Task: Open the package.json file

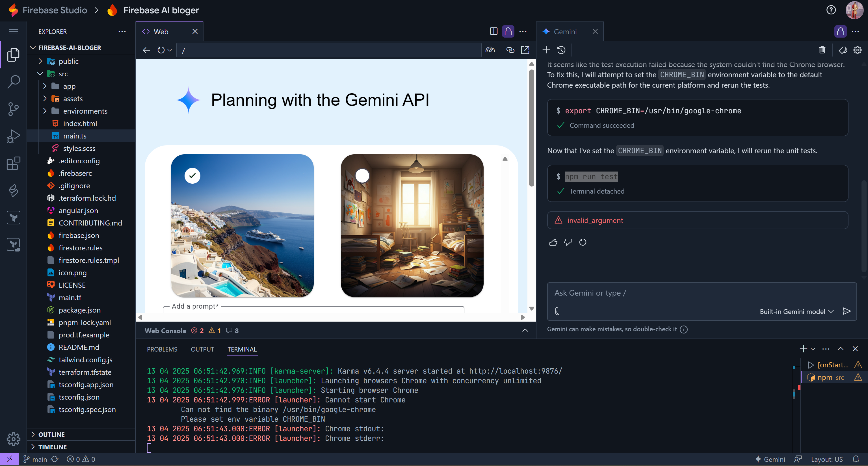Action: [x=79, y=310]
